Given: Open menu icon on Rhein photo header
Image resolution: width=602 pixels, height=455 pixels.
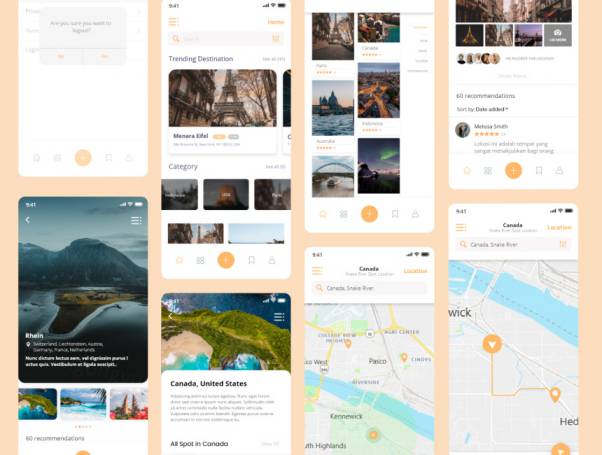Looking at the screenshot, I should [136, 220].
